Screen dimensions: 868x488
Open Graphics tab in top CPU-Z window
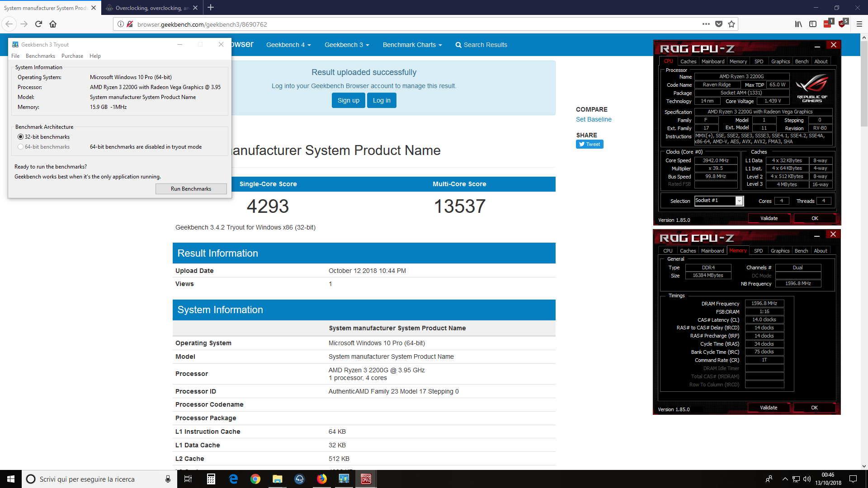point(780,61)
